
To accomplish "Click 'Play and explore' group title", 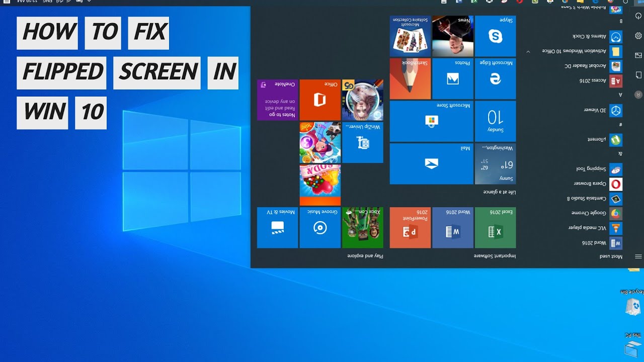I will pyautogui.click(x=365, y=256).
